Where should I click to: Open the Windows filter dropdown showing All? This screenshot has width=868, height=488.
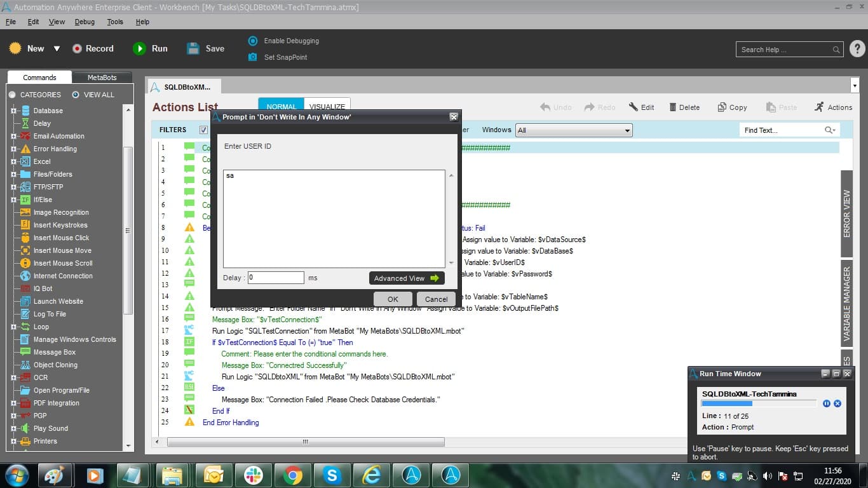(x=574, y=130)
